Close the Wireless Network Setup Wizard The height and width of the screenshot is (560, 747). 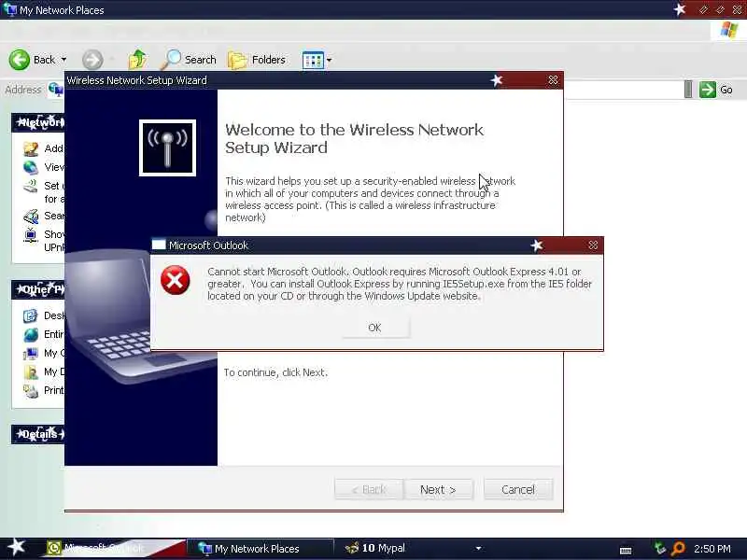(x=553, y=80)
